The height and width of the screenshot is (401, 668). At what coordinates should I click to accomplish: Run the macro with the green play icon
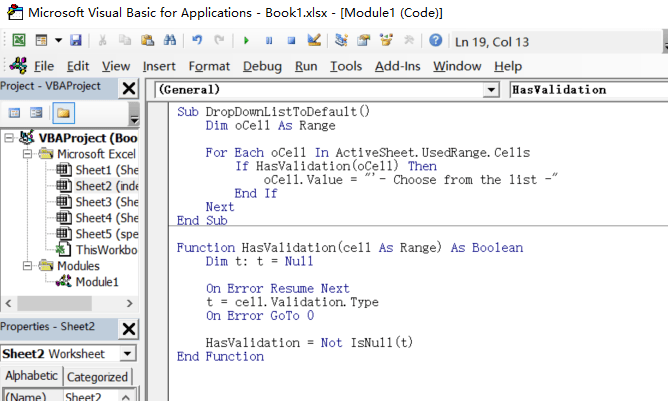(246, 40)
